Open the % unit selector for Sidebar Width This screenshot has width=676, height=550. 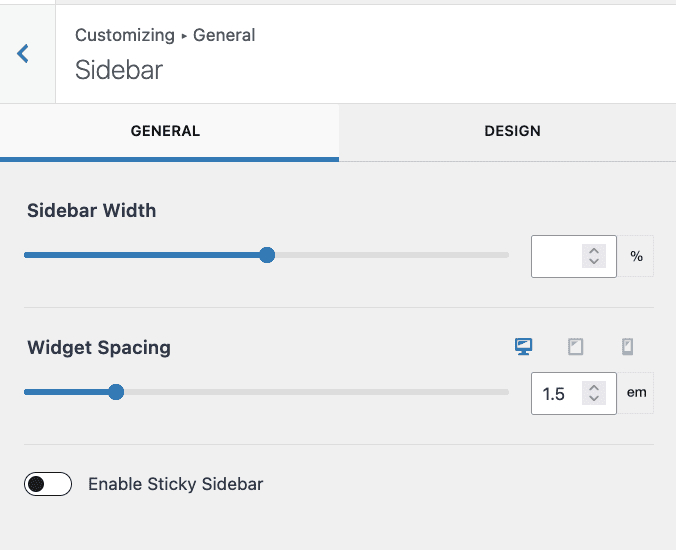tap(635, 256)
